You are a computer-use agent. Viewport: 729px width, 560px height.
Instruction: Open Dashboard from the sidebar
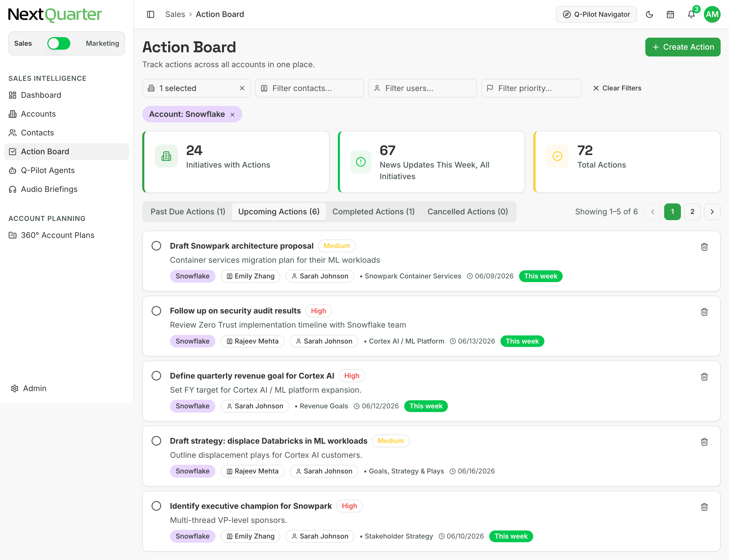67,95
